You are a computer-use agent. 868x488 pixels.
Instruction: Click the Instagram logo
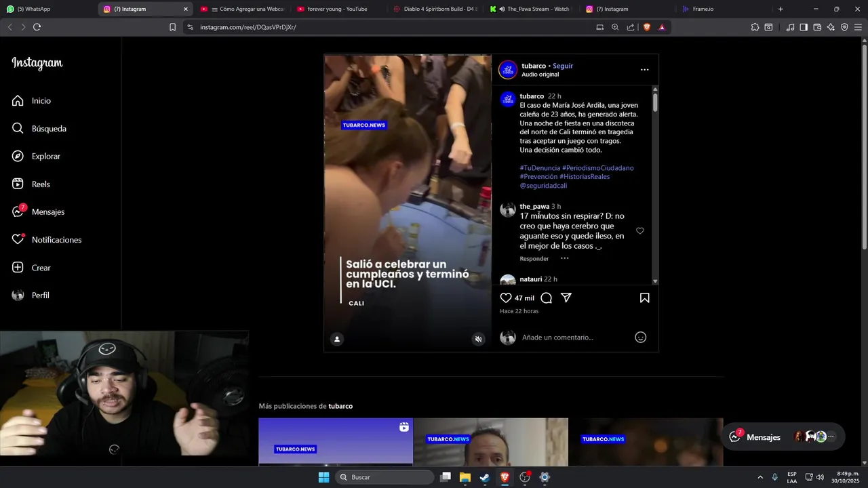[x=37, y=63]
